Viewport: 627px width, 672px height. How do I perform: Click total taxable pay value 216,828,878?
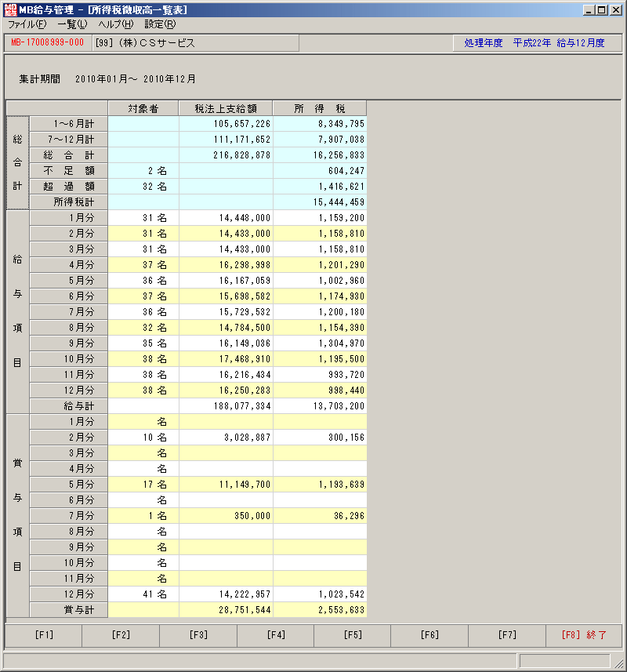pyautogui.click(x=227, y=155)
